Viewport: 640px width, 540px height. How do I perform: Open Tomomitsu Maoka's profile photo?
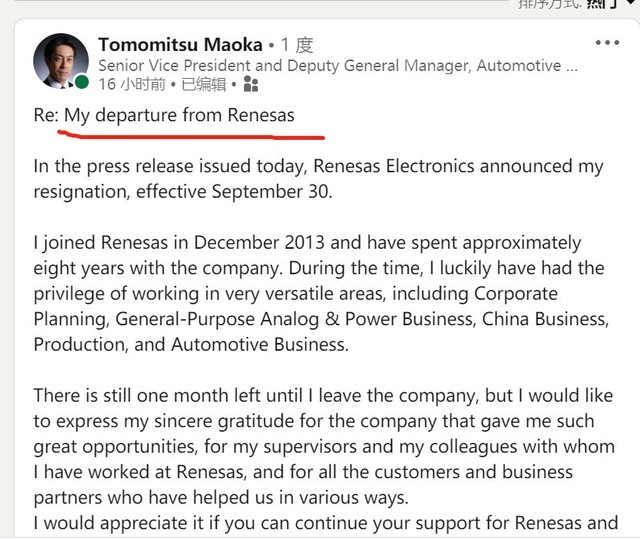[x=60, y=60]
